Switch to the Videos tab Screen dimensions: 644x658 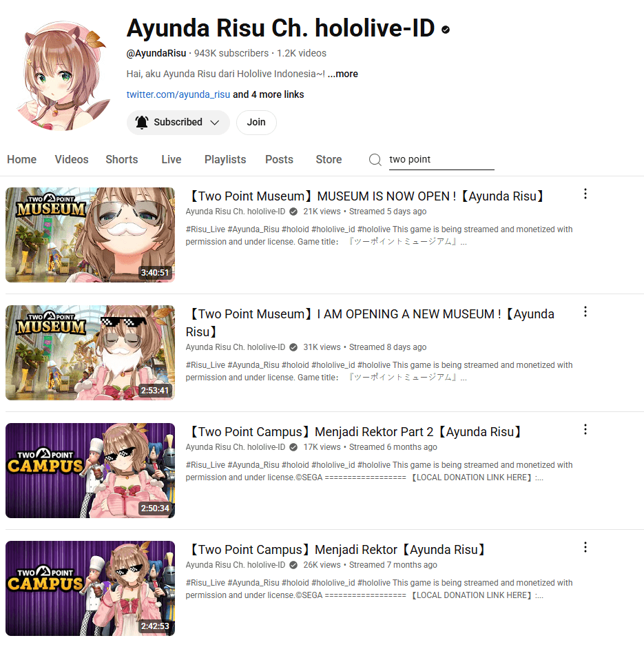click(72, 159)
